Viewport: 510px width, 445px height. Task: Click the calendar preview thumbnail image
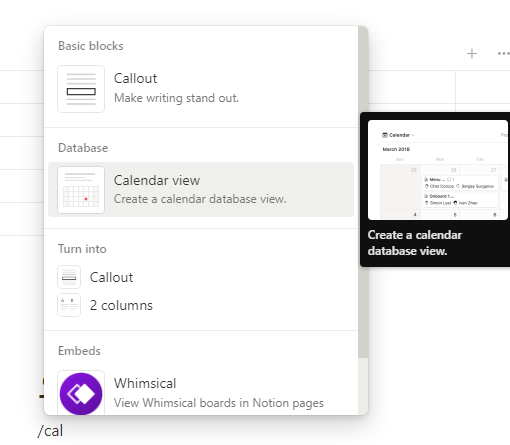(438, 170)
